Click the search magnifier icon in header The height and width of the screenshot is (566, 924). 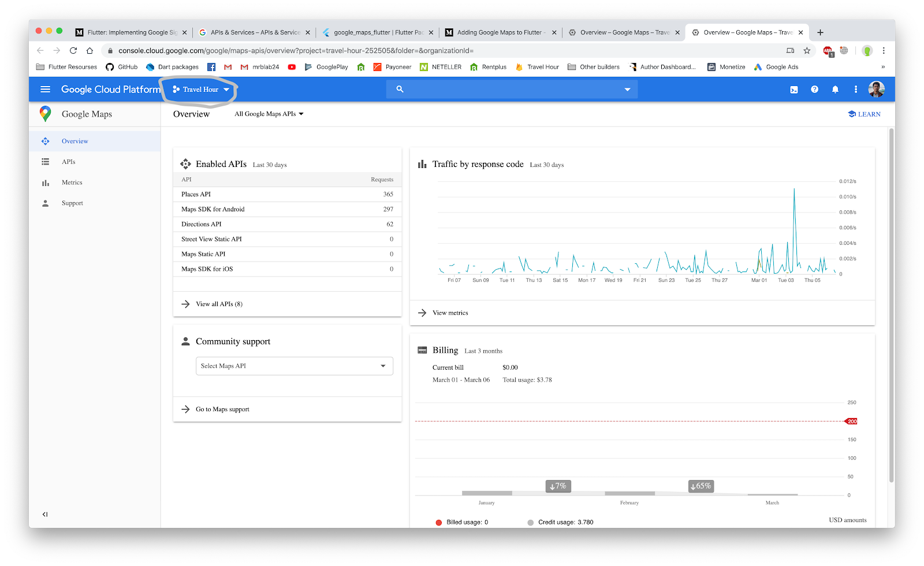point(400,89)
